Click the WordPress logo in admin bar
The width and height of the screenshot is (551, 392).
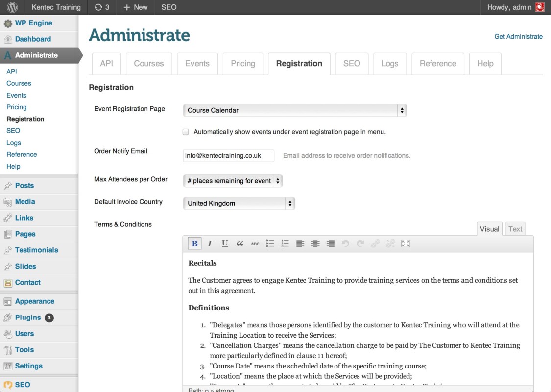tap(12, 7)
